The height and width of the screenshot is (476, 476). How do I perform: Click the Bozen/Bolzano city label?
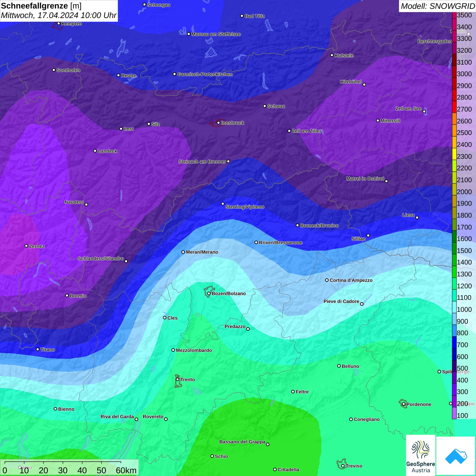pyautogui.click(x=229, y=293)
